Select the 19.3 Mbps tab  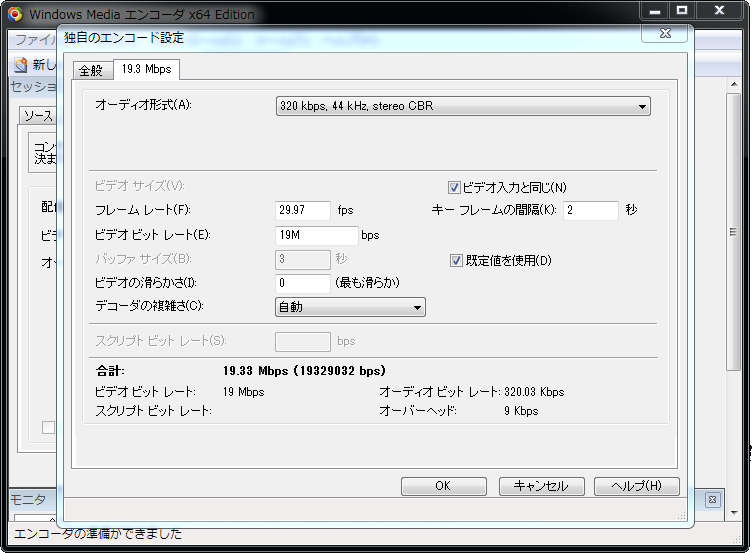pos(146,70)
